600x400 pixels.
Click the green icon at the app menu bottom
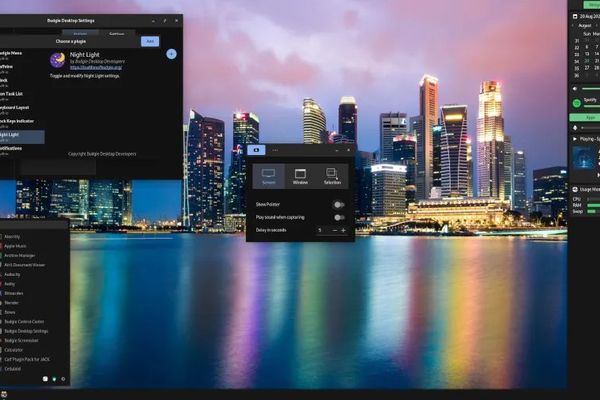click(x=54, y=379)
